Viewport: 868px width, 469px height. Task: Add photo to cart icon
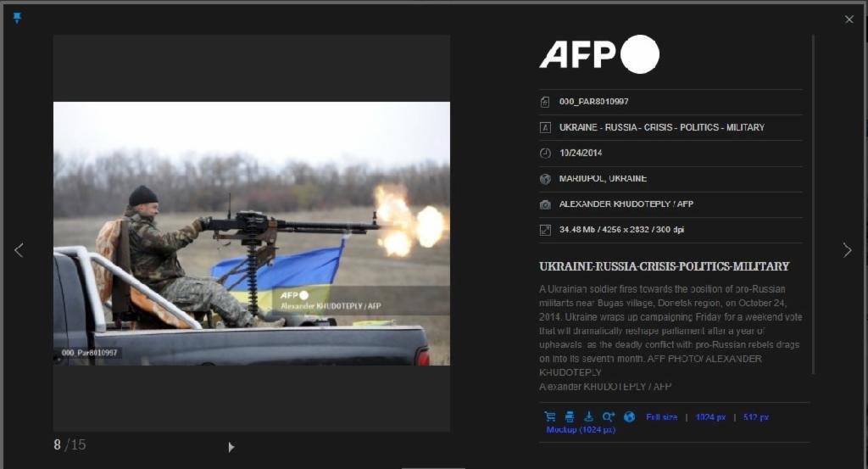pyautogui.click(x=549, y=416)
